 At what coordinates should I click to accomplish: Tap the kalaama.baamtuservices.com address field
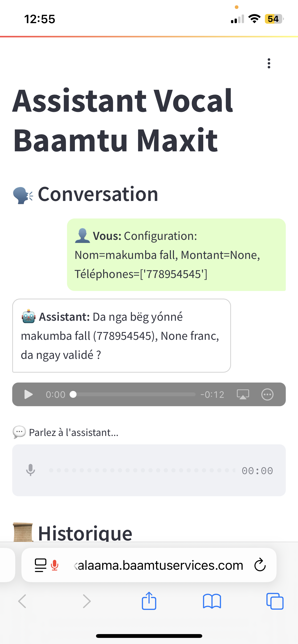tap(158, 565)
